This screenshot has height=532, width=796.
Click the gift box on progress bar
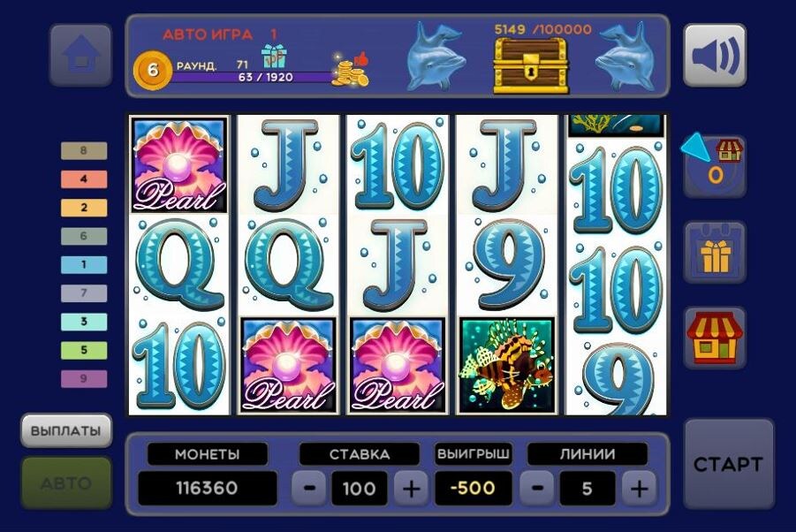(274, 57)
